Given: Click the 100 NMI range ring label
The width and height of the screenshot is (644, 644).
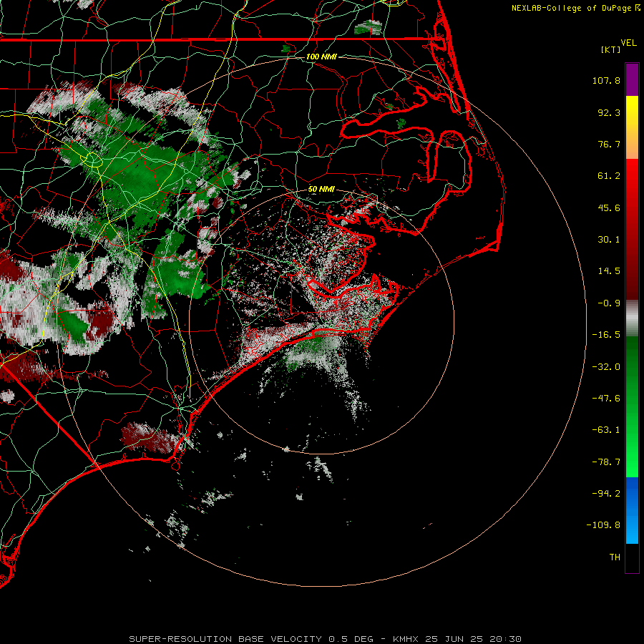Looking at the screenshot, I should 321,57.
